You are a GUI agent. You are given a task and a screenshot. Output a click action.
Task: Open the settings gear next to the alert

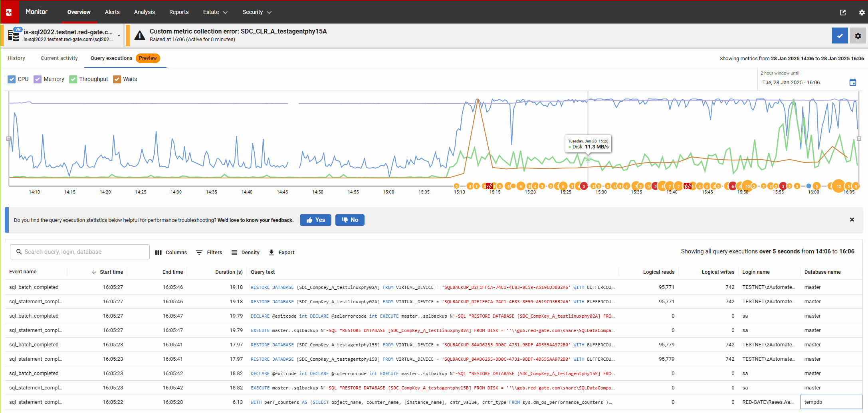(858, 36)
